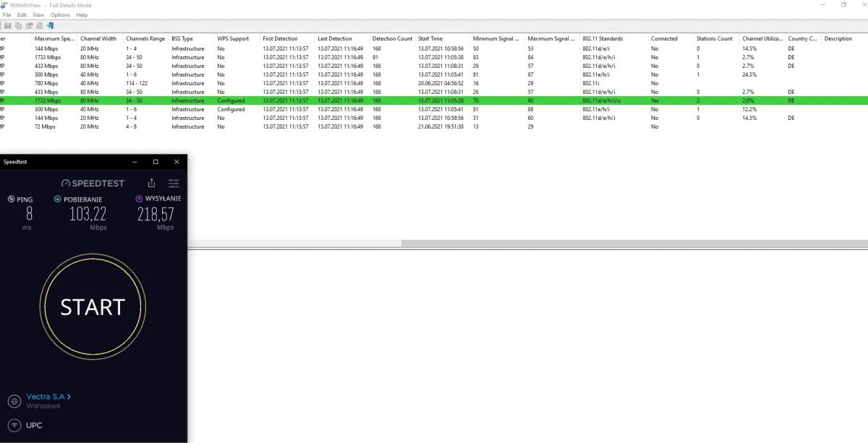Click the standards cell 802.11d/e/h/i/u
The height and width of the screenshot is (443, 868).
(x=601, y=100)
